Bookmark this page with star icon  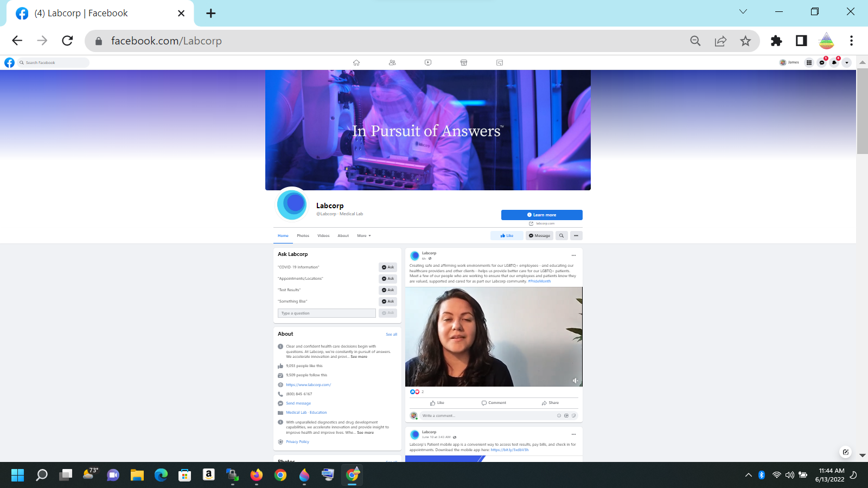[745, 41]
